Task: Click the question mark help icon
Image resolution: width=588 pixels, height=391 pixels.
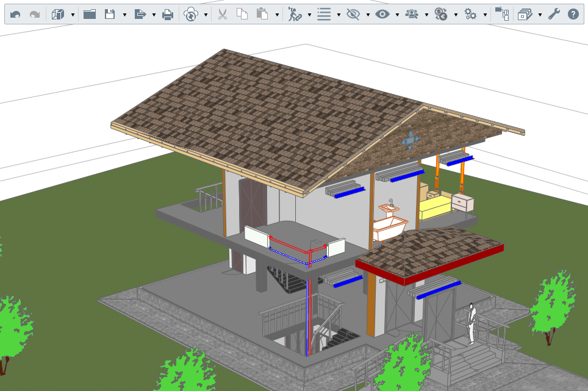Action: [x=573, y=15]
